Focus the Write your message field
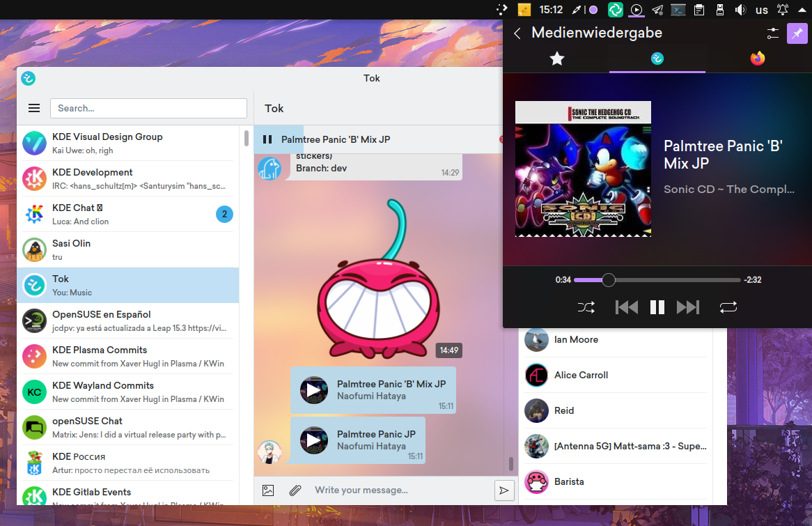The image size is (812, 526). click(401, 490)
